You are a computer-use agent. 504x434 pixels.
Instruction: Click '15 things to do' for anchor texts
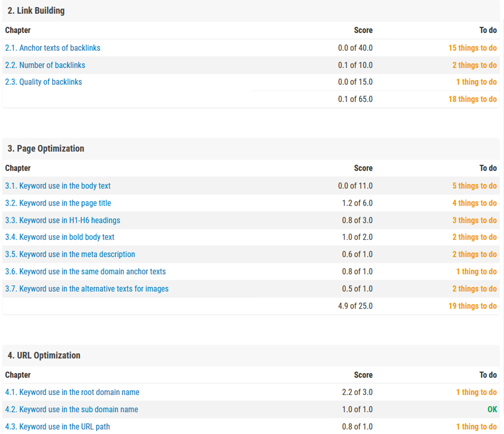pyautogui.click(x=472, y=48)
